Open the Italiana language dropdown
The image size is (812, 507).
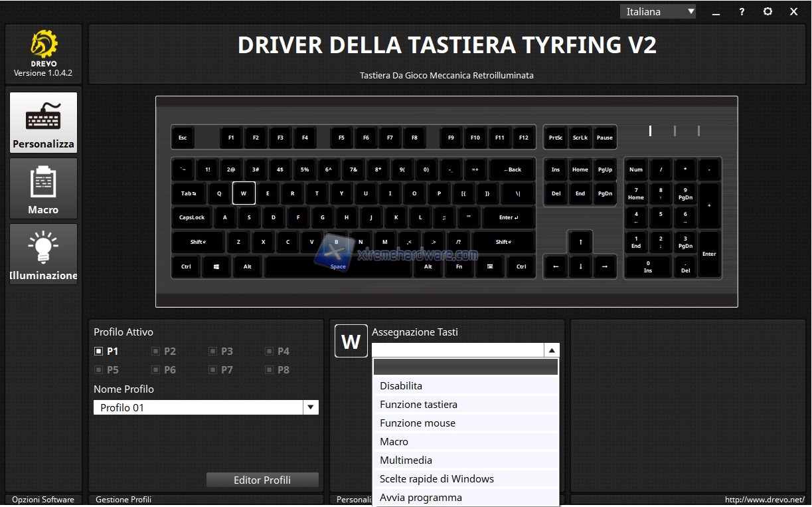click(659, 11)
